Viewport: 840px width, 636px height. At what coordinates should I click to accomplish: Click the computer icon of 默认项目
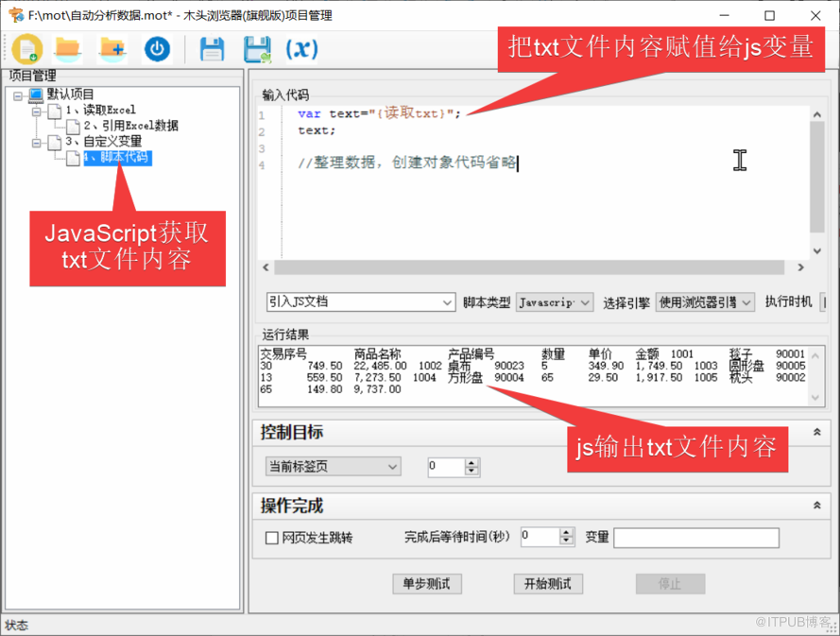pos(36,95)
